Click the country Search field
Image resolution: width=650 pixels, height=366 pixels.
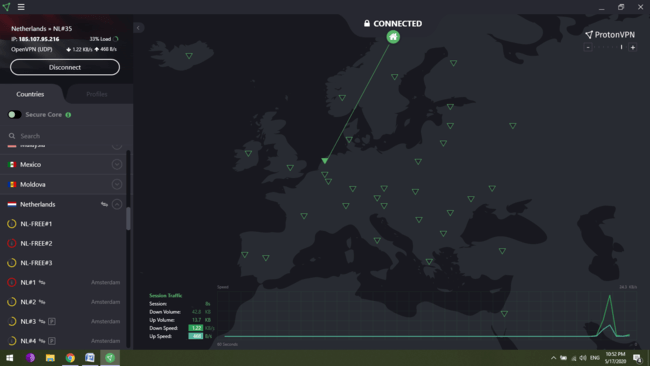(66, 136)
